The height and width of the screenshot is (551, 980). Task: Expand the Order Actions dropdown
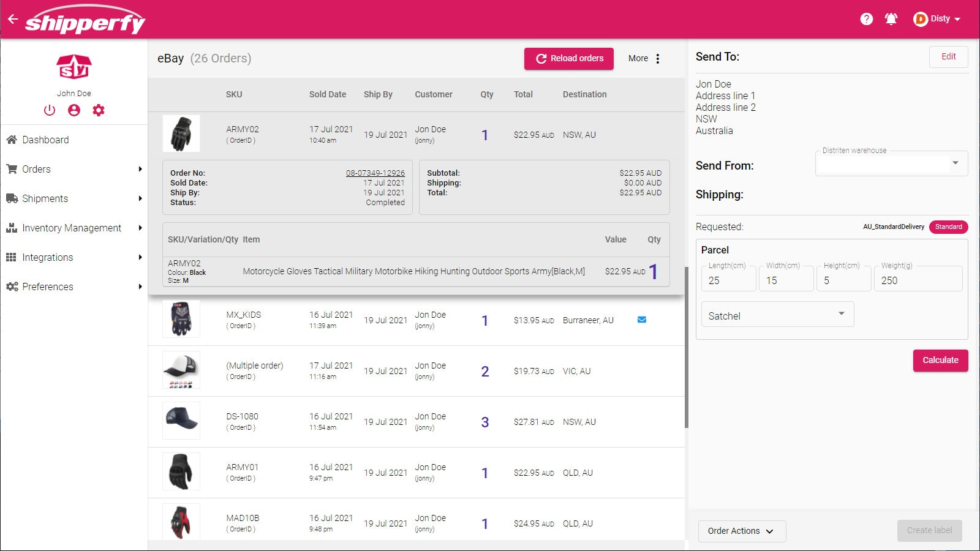tap(741, 531)
